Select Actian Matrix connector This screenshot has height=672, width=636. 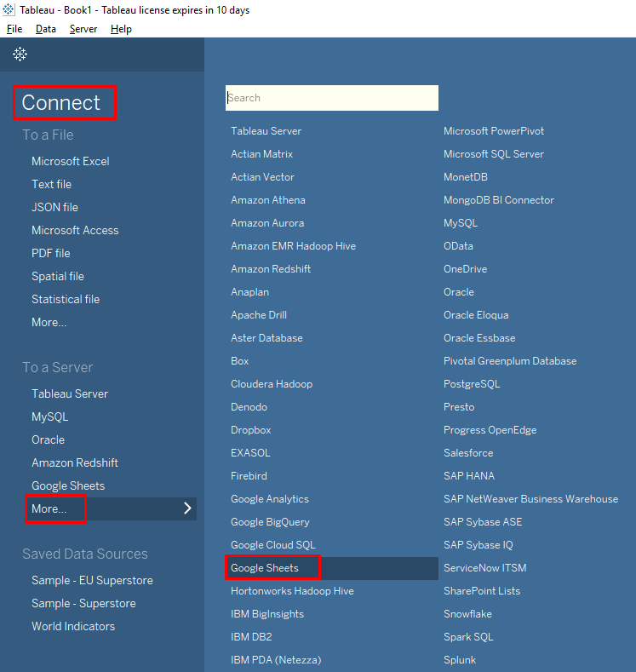pos(261,154)
